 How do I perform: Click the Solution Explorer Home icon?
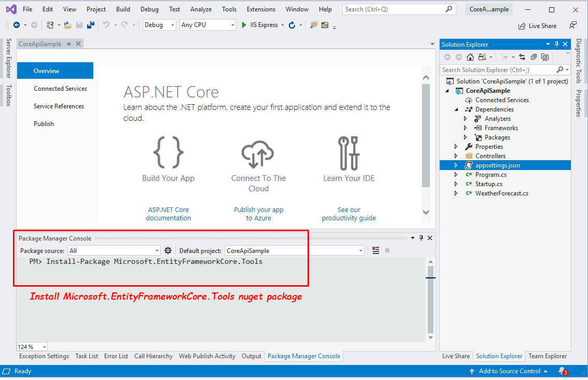[x=470, y=57]
